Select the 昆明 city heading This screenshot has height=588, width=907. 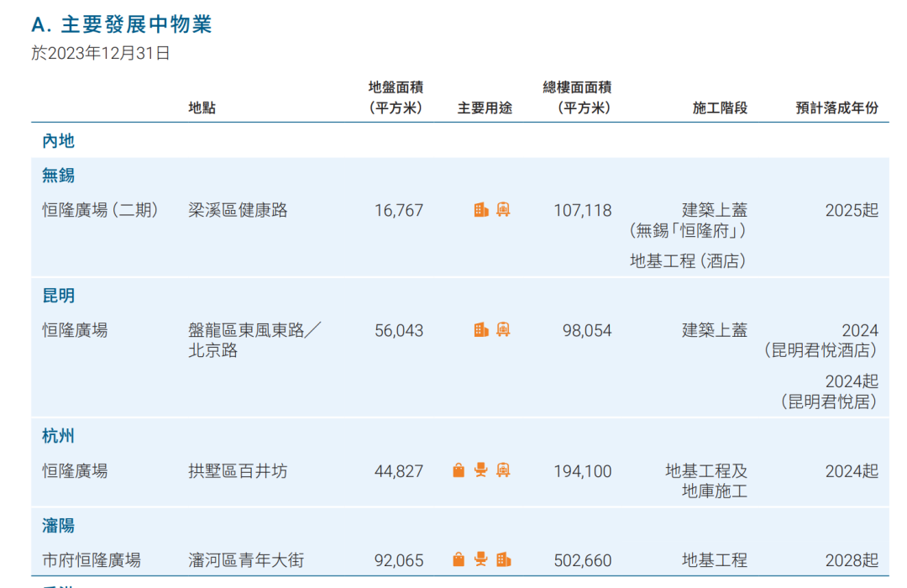59,296
